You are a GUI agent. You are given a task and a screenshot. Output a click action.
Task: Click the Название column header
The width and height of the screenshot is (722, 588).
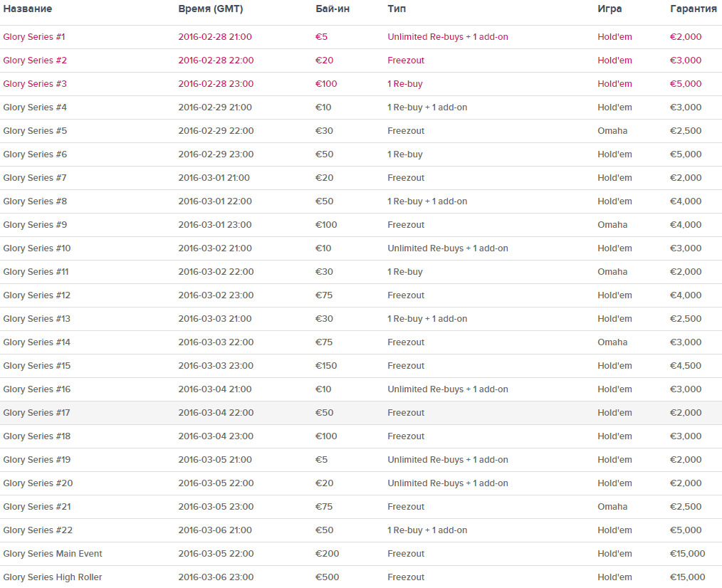(x=28, y=9)
